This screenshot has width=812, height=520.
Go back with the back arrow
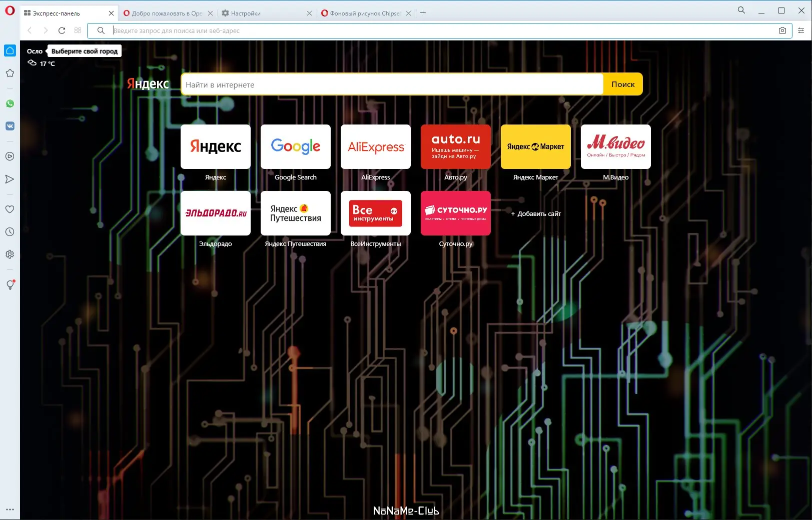(x=30, y=30)
